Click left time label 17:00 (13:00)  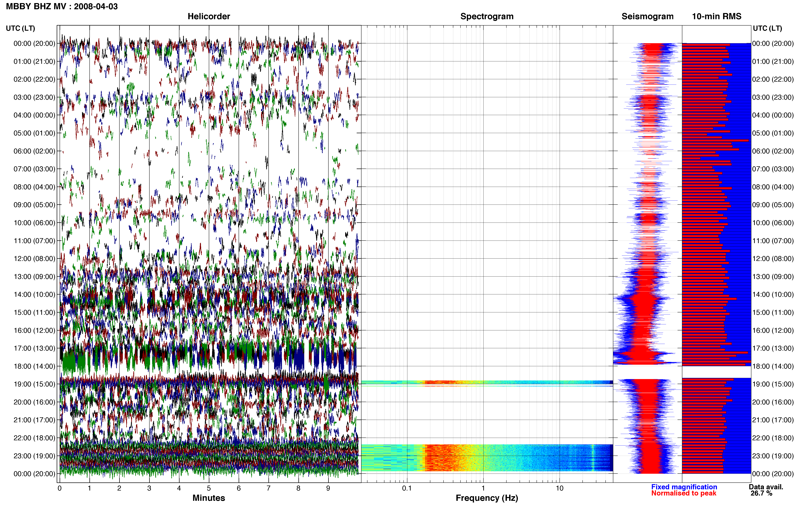[x=34, y=348]
